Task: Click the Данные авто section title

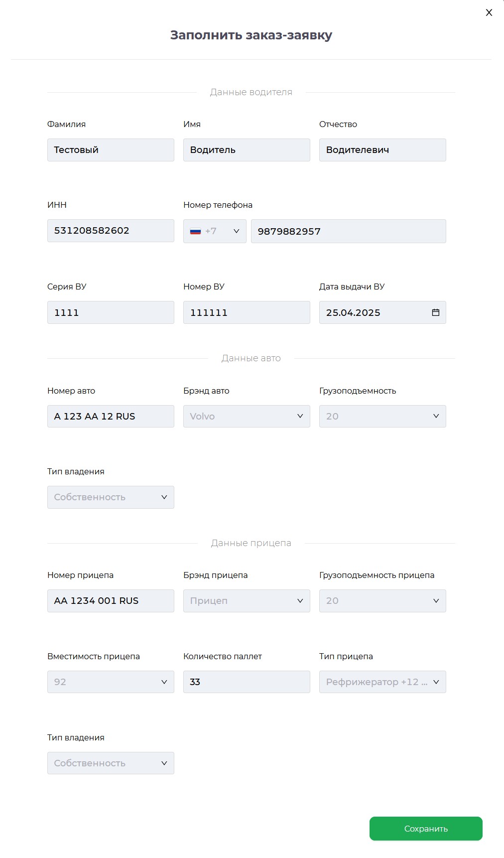Action: click(x=251, y=358)
